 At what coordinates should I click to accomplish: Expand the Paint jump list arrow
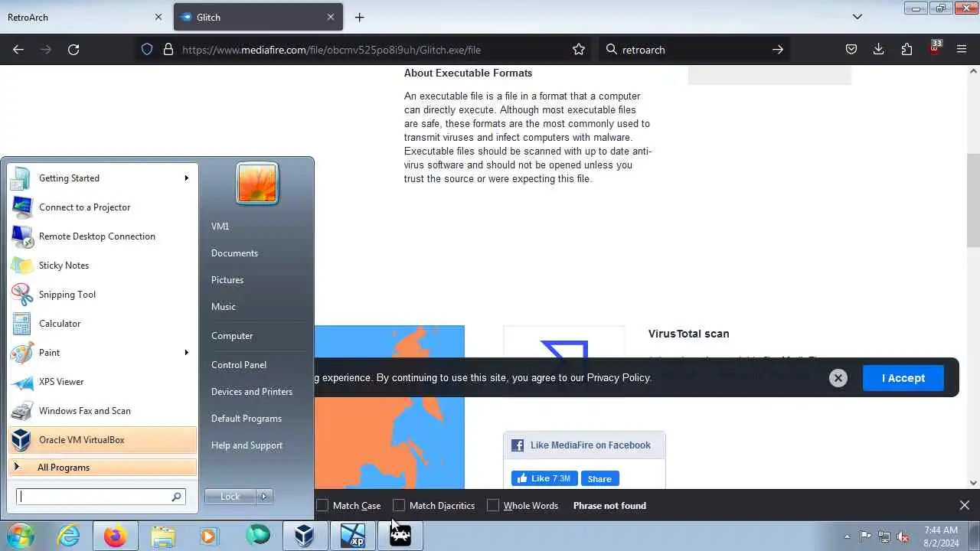(x=186, y=353)
